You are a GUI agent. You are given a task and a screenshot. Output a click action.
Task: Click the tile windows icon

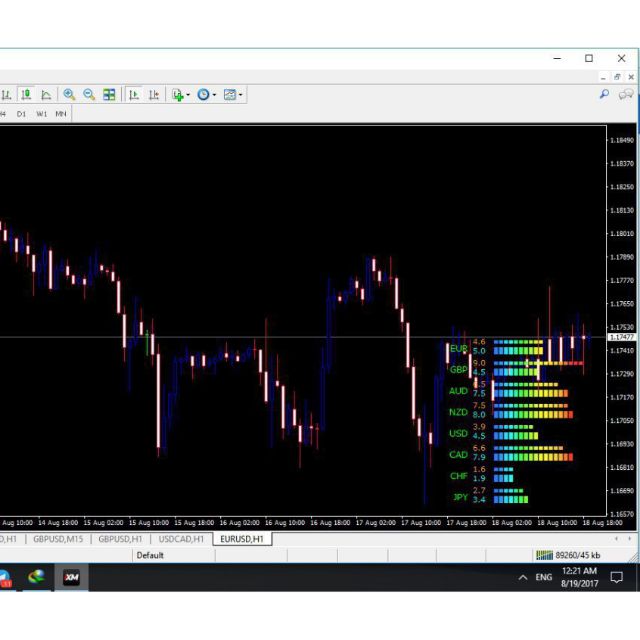tap(109, 95)
